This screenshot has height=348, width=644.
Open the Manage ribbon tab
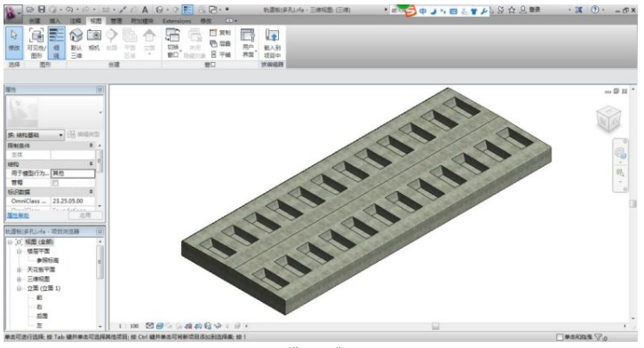[116, 20]
